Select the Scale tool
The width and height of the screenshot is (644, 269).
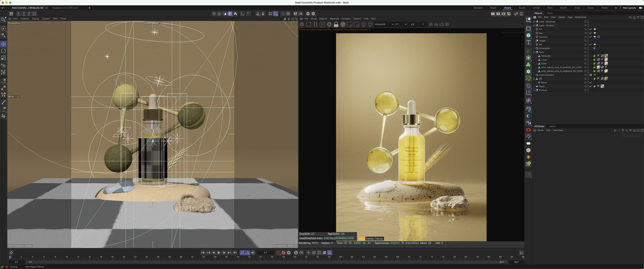tap(3, 58)
